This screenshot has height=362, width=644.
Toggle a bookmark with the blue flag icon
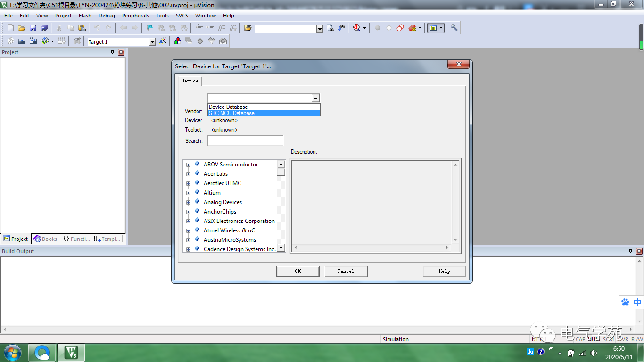coord(149,28)
